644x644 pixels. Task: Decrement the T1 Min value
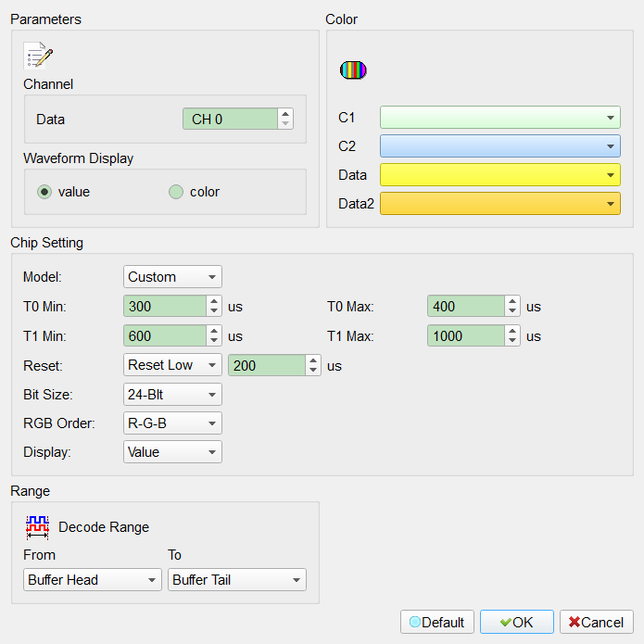[x=214, y=340]
